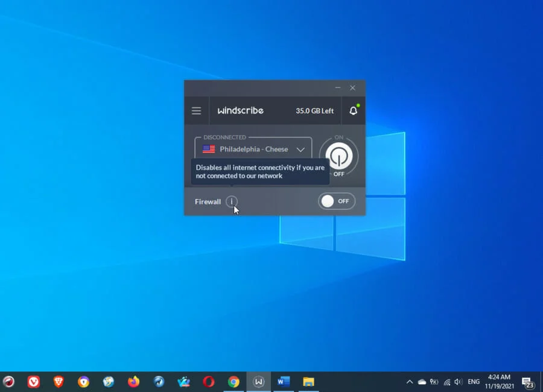543x392 pixels.
Task: Open the Windscribe taskbar icon
Action: [258, 381]
